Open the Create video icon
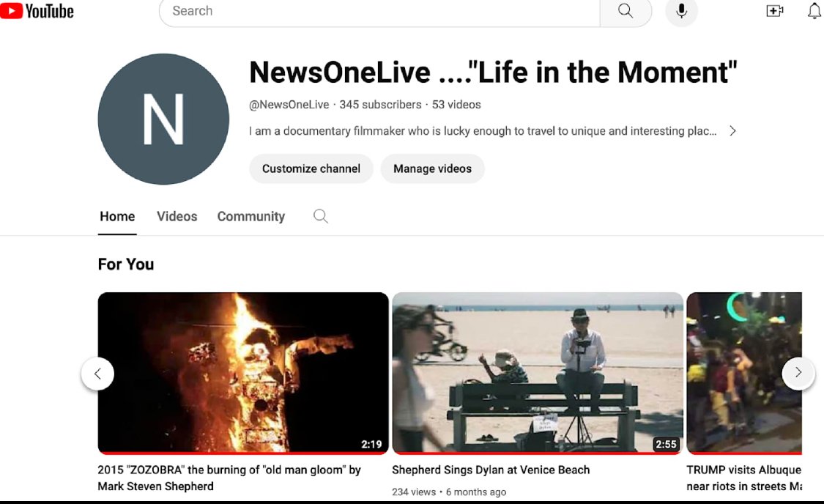 click(x=775, y=11)
